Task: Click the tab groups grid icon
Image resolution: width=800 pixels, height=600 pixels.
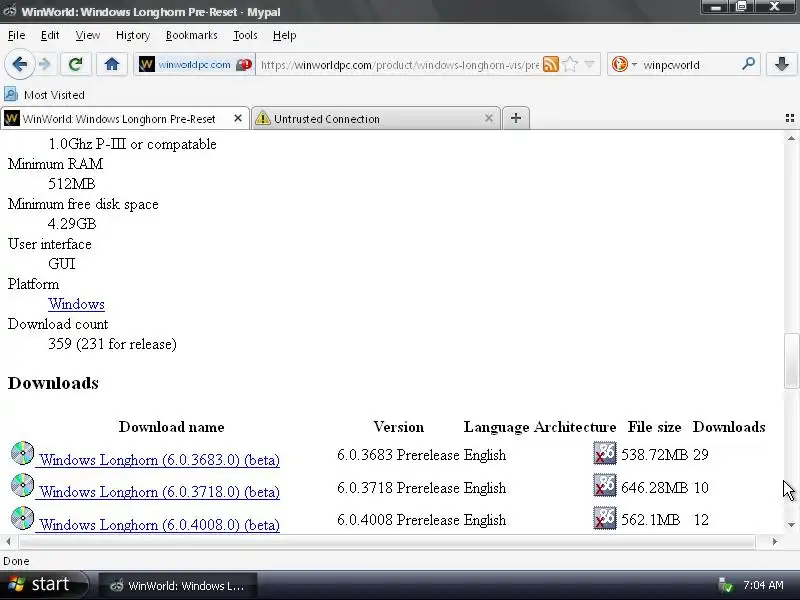Action: click(790, 118)
